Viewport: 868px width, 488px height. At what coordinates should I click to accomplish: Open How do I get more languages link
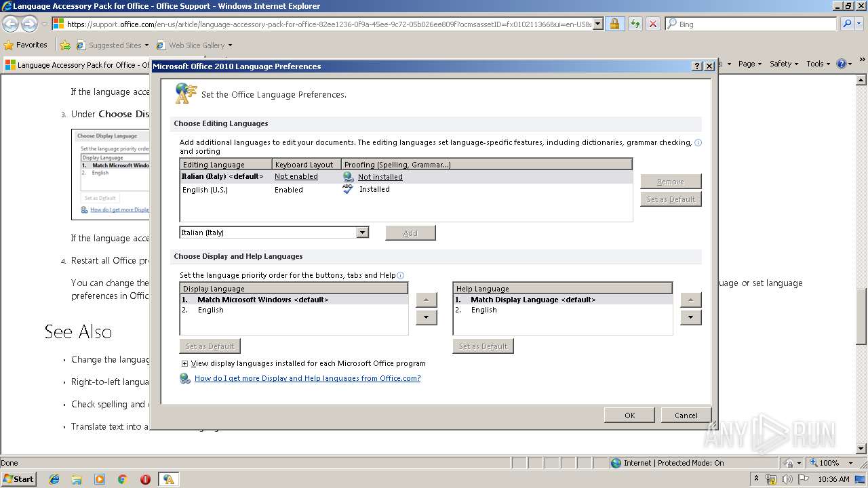tap(307, 378)
